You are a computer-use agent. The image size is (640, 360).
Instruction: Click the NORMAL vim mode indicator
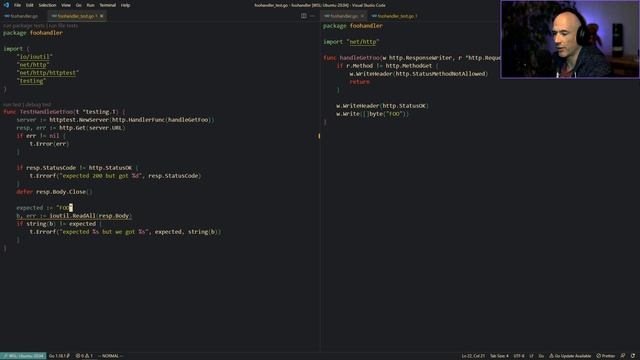tap(110, 356)
